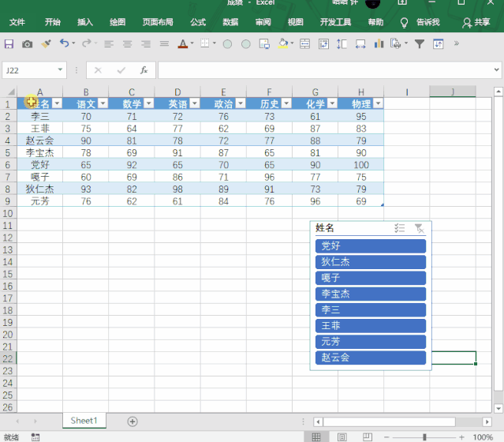Screen dimensions: 504x442
Task: Select the Sheet1 tab
Action: point(84,421)
